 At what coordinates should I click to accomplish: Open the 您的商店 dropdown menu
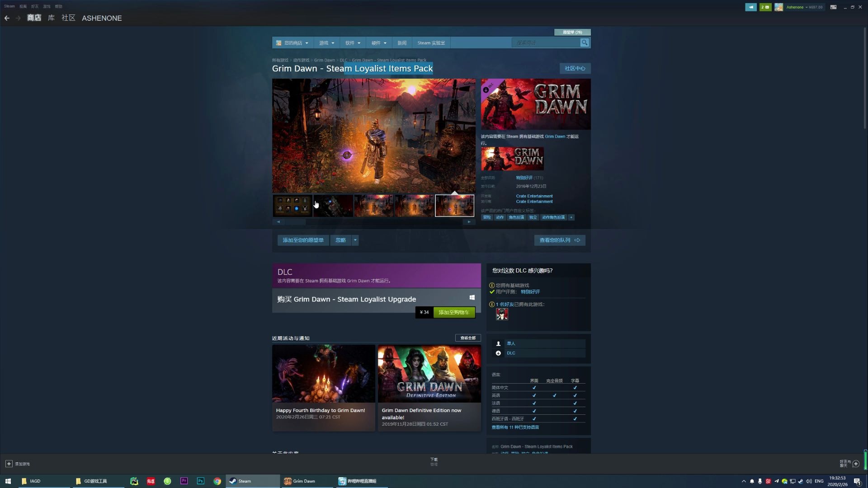(292, 43)
